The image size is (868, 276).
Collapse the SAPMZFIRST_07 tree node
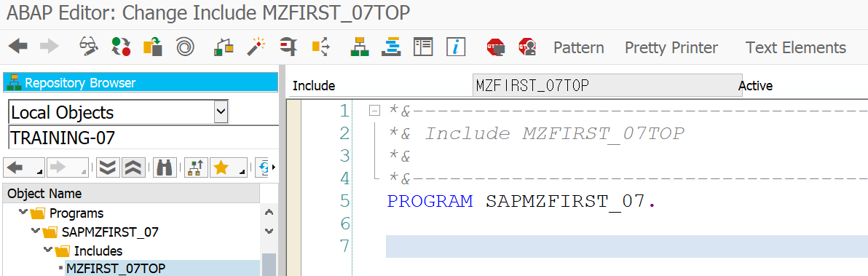tap(36, 231)
